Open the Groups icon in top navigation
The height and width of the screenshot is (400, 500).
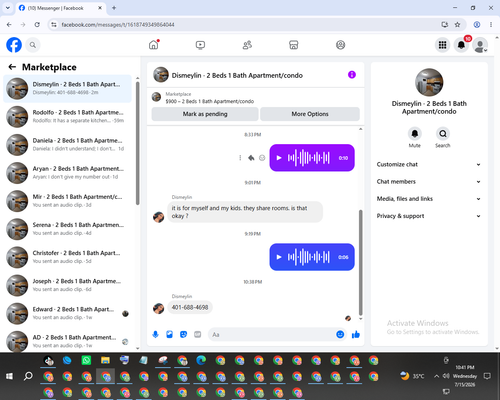tap(340, 45)
